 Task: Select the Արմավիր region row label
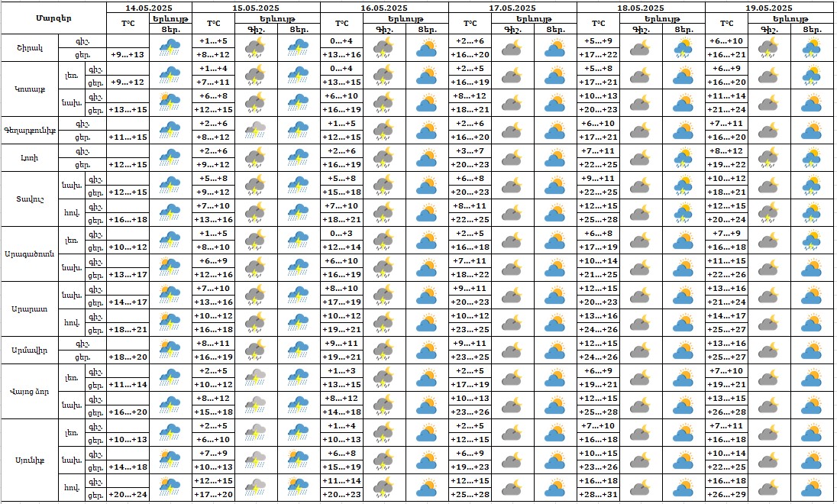pos(30,350)
